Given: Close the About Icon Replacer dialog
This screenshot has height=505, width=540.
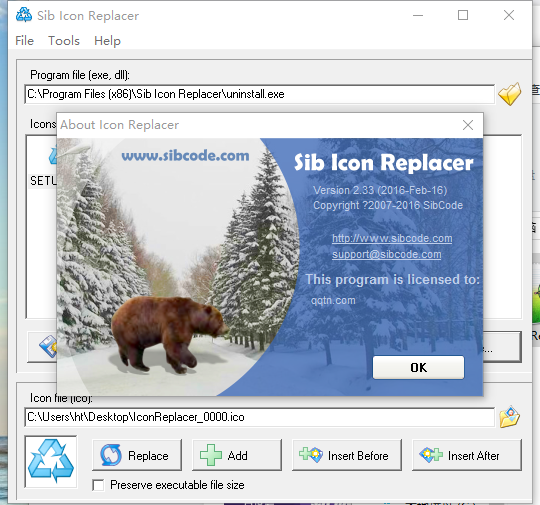Looking at the screenshot, I should (468, 125).
